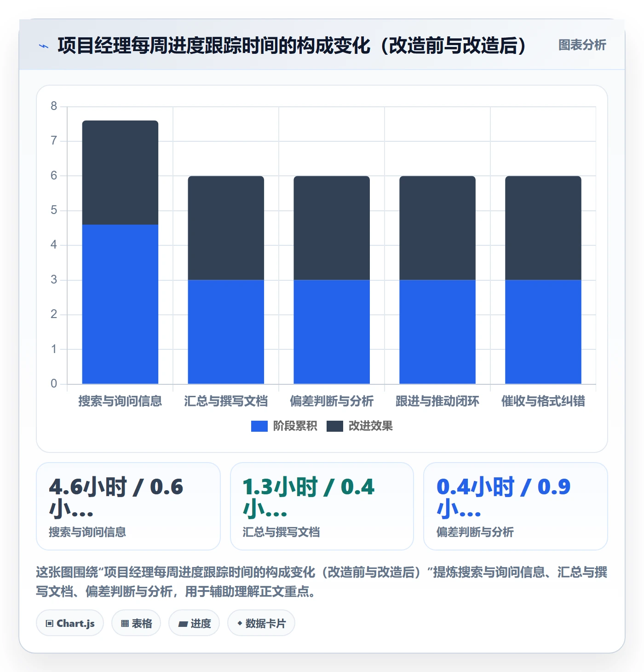Open the 1.3小时 / 0.4 data card
This screenshot has width=644, height=672.
[x=322, y=506]
